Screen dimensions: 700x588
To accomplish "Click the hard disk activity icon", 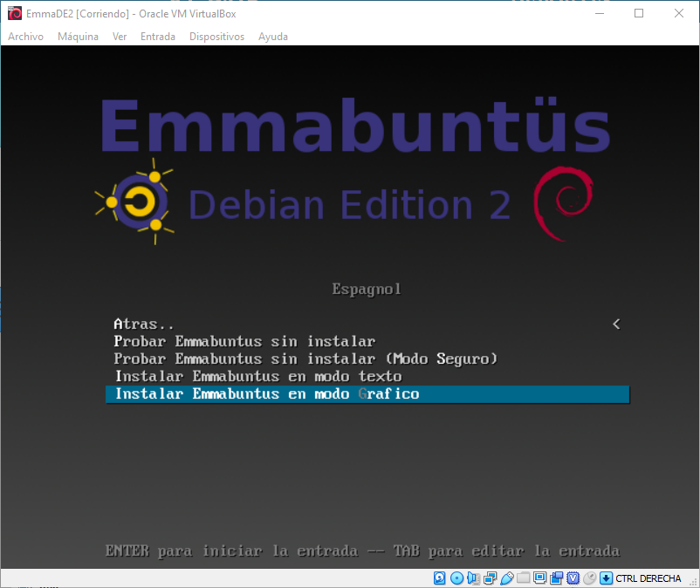I will [x=440, y=578].
